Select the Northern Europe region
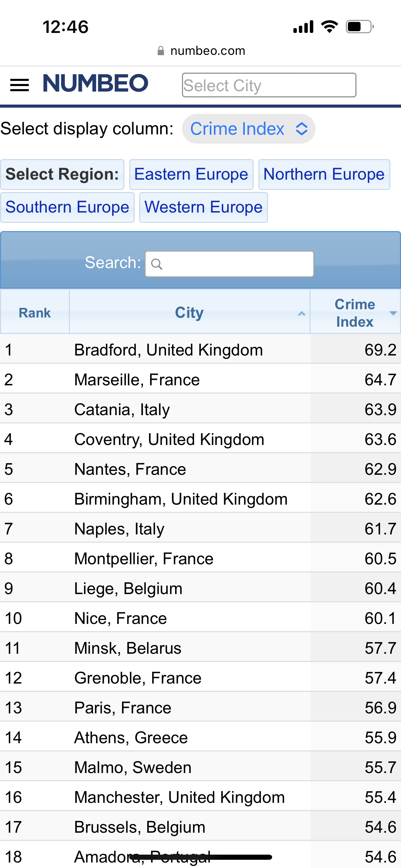Screen dimensions: 401x868 point(324,174)
